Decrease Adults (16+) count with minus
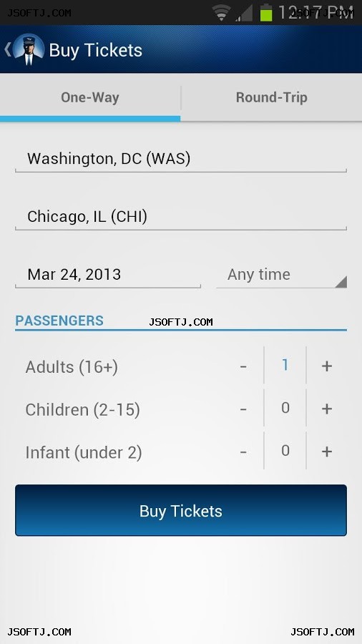Viewport: 362px width, 644px height. point(243,366)
